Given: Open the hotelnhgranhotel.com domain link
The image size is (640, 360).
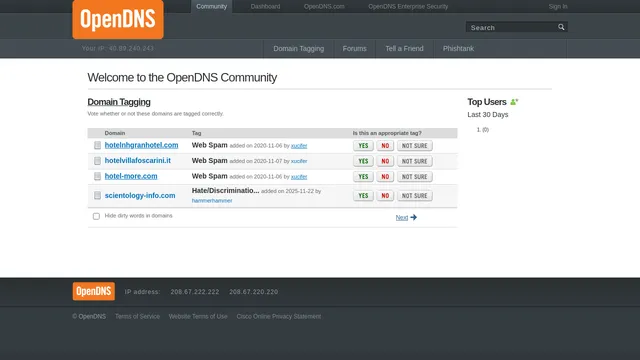Looking at the screenshot, I should point(141,145).
